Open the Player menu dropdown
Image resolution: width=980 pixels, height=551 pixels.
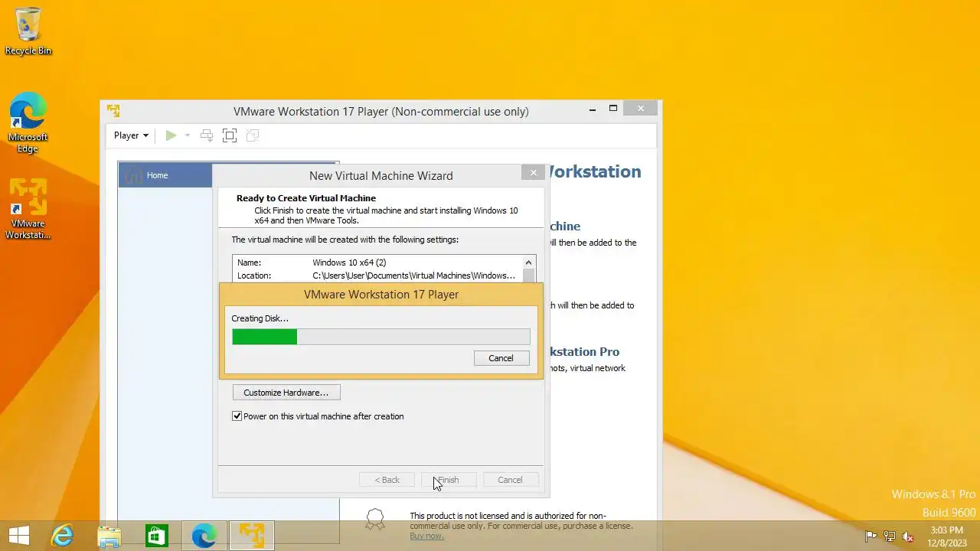(131, 135)
